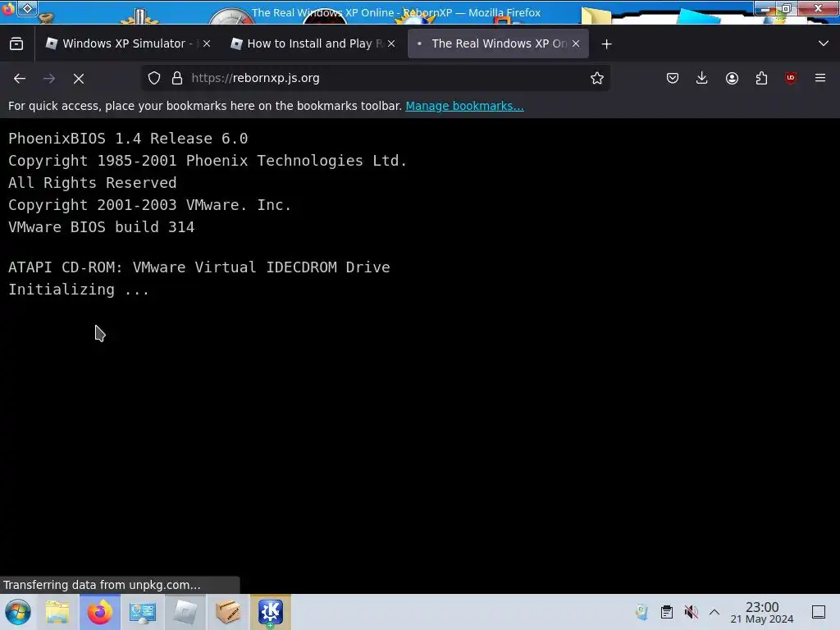Open Manage bookmarks link

(x=464, y=106)
